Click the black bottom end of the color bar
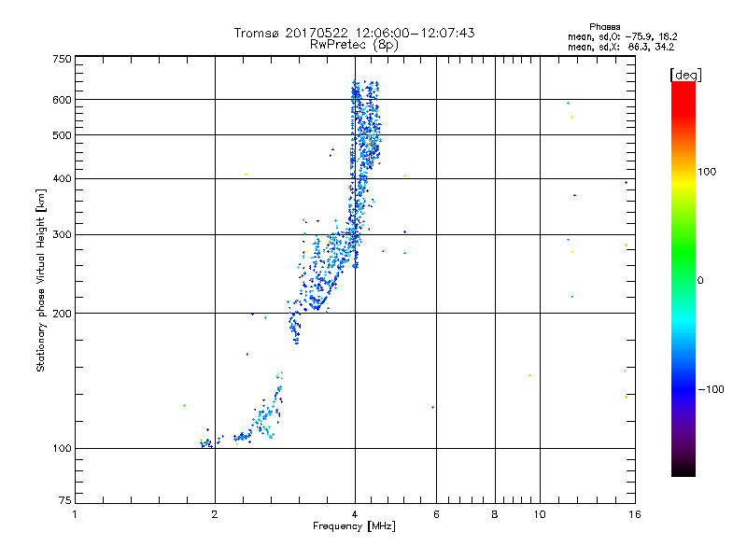The width and height of the screenshot is (747, 560). [x=684, y=469]
